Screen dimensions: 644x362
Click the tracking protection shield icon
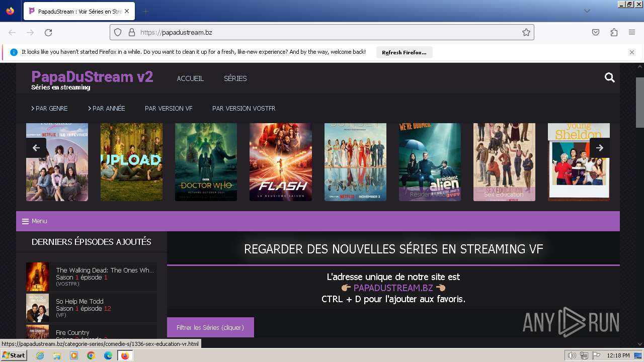pos(118,32)
